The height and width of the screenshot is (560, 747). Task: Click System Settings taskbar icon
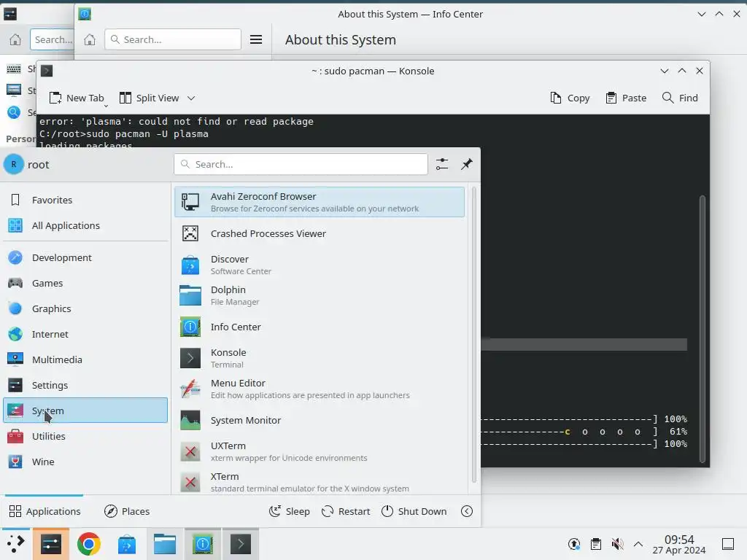[x=51, y=544]
